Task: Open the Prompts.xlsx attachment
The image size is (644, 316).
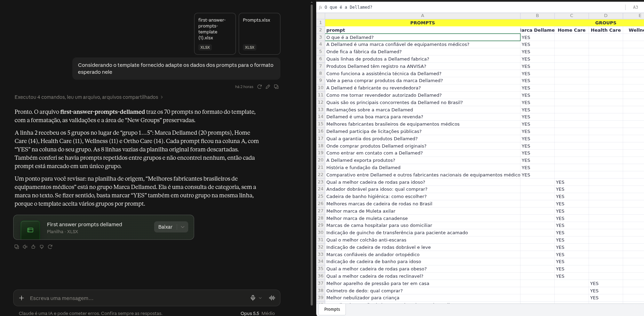Action: [x=260, y=34]
